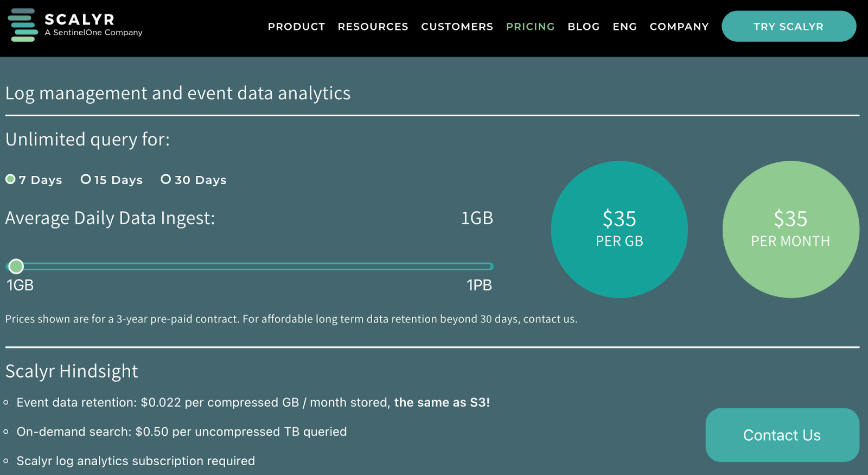Visit the BLOG link
868x475 pixels.
click(583, 27)
